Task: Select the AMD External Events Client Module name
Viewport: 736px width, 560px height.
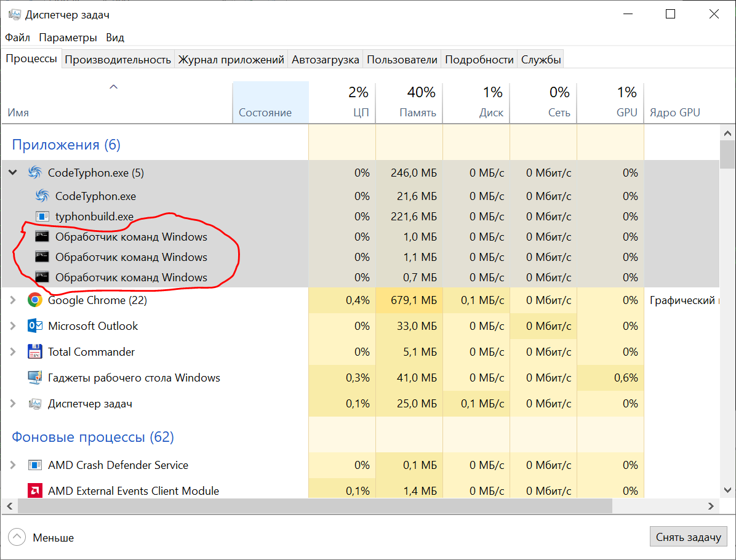Action: [134, 490]
